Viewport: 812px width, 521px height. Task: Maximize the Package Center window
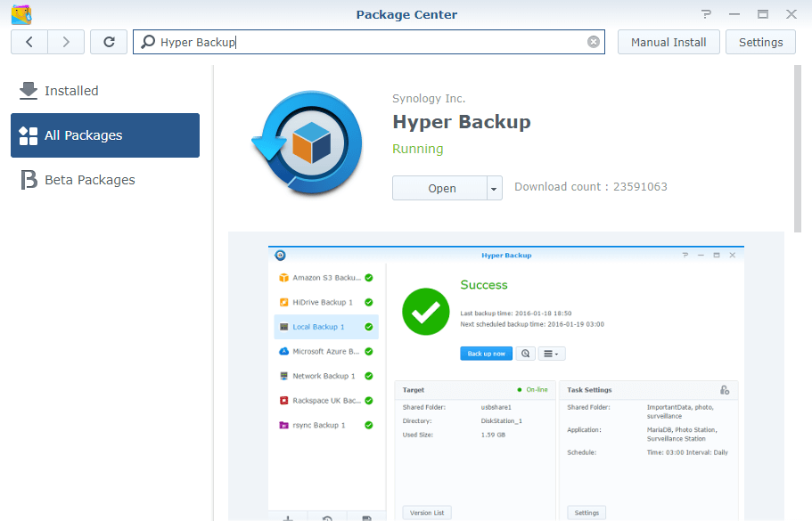coord(762,14)
